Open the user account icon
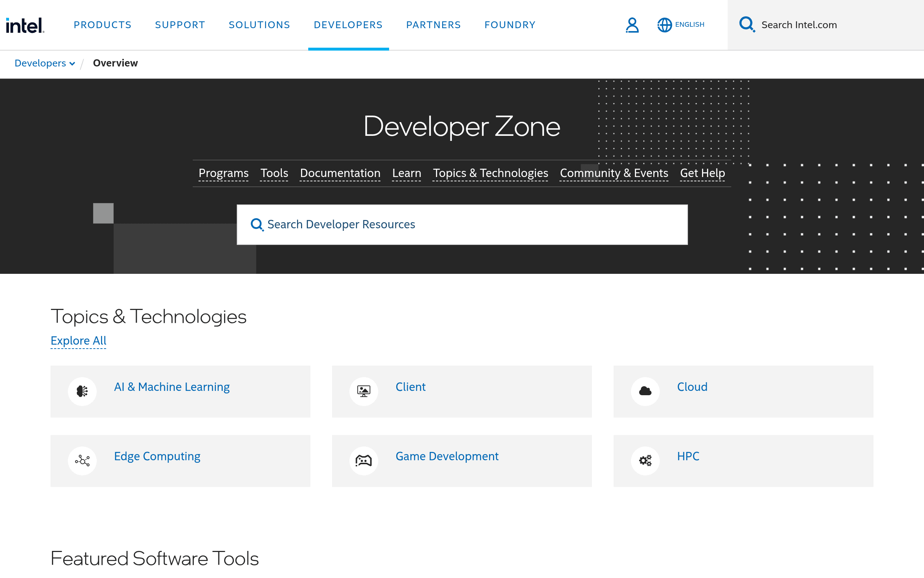 tap(632, 25)
